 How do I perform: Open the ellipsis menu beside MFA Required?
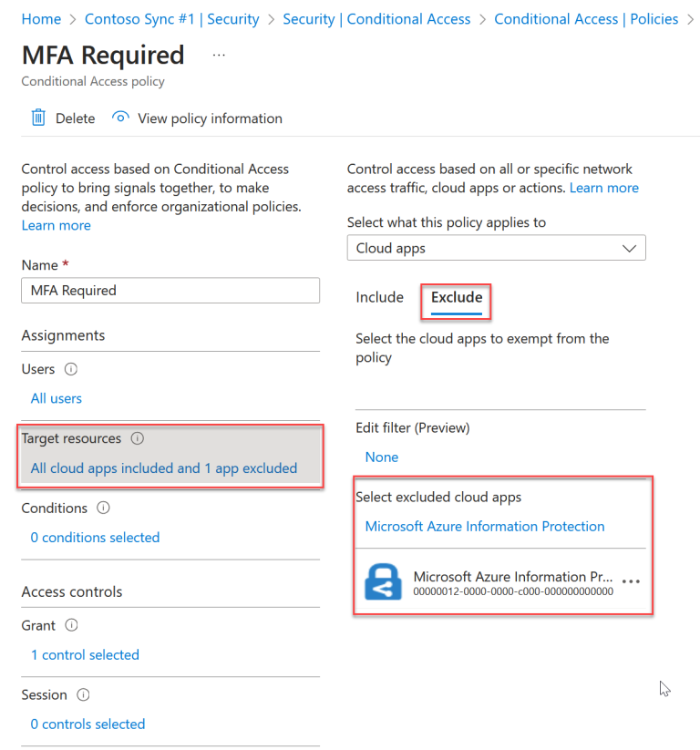coord(218,57)
